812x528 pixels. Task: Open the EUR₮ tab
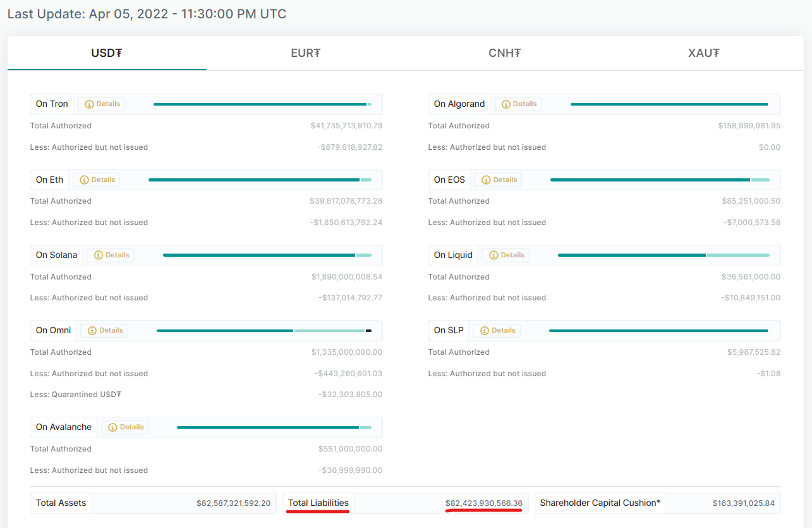(306, 53)
